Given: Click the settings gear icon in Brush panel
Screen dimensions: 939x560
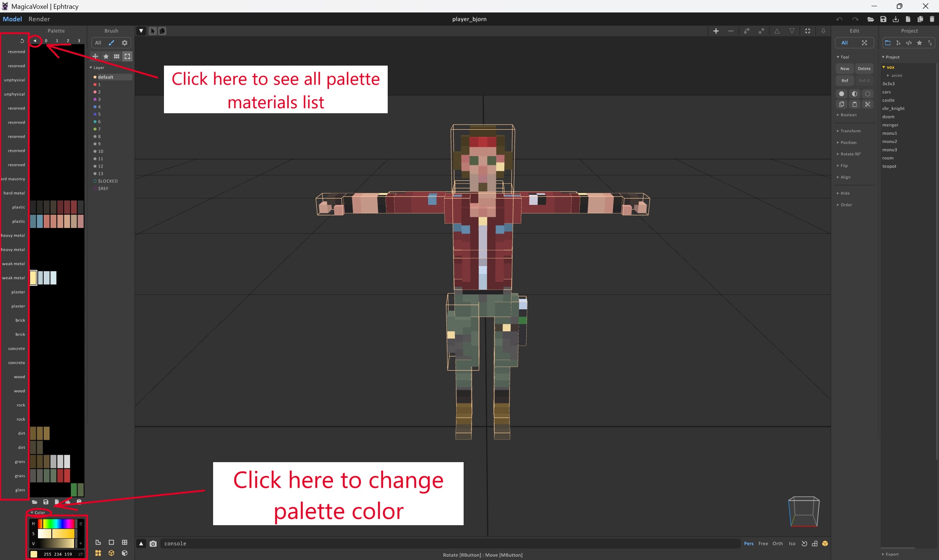Looking at the screenshot, I should click(125, 43).
